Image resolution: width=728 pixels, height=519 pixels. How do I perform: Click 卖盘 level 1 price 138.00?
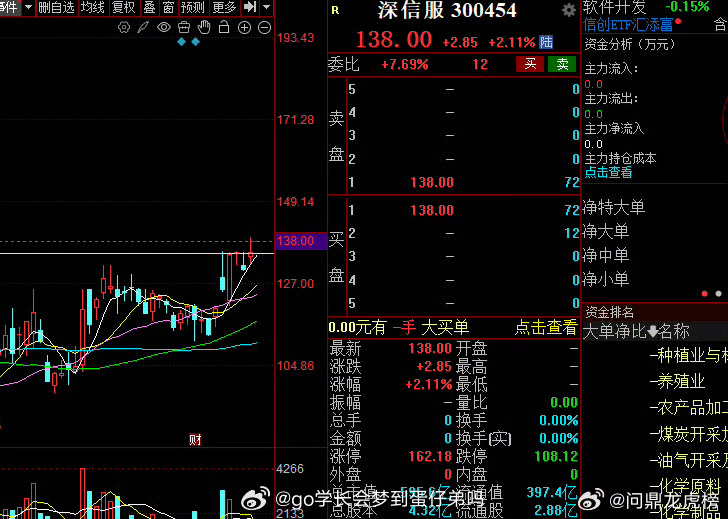coord(432,182)
